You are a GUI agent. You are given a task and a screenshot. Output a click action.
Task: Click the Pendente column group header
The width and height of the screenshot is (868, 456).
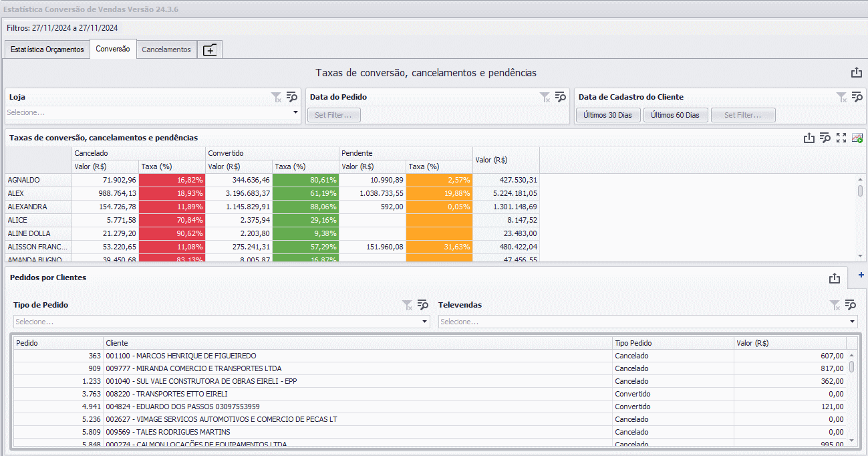click(x=406, y=154)
